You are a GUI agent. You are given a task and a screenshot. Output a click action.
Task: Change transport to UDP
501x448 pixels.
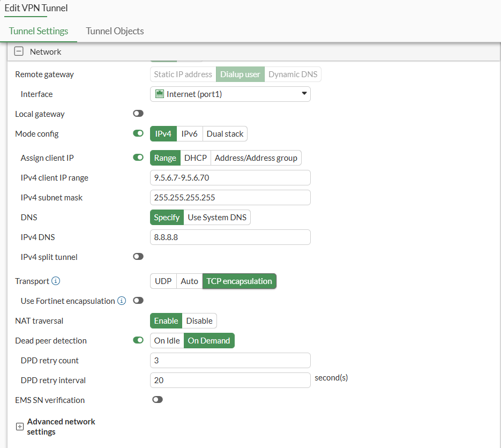(x=163, y=281)
